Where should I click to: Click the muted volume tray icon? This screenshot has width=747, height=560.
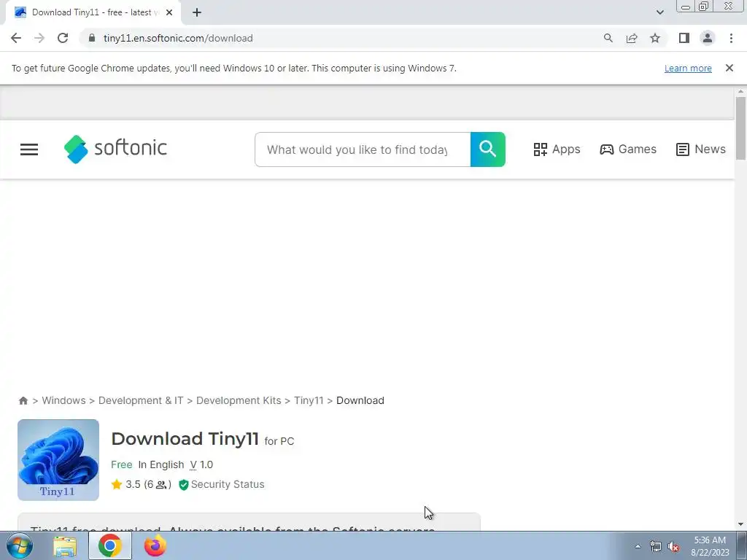tap(673, 547)
